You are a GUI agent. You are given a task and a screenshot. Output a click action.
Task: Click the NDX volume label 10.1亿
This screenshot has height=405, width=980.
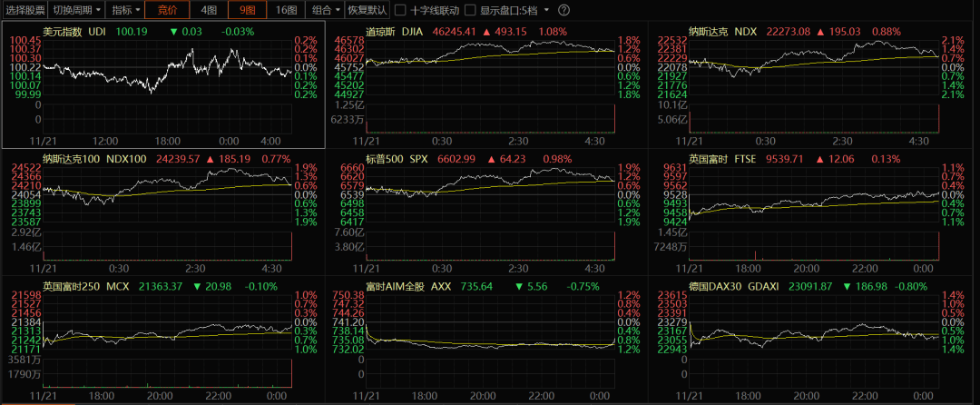click(x=673, y=104)
